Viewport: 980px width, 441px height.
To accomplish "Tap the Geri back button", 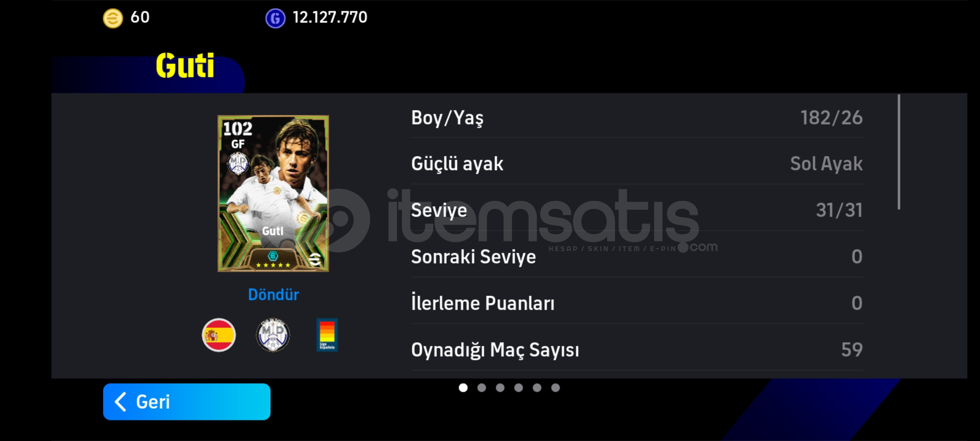I will (x=187, y=402).
